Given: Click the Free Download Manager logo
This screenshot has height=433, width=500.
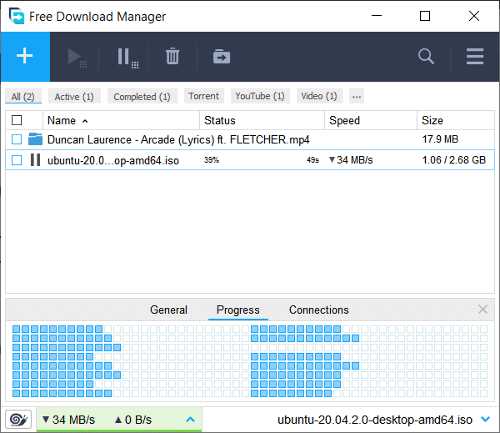Looking at the screenshot, I should [17, 16].
